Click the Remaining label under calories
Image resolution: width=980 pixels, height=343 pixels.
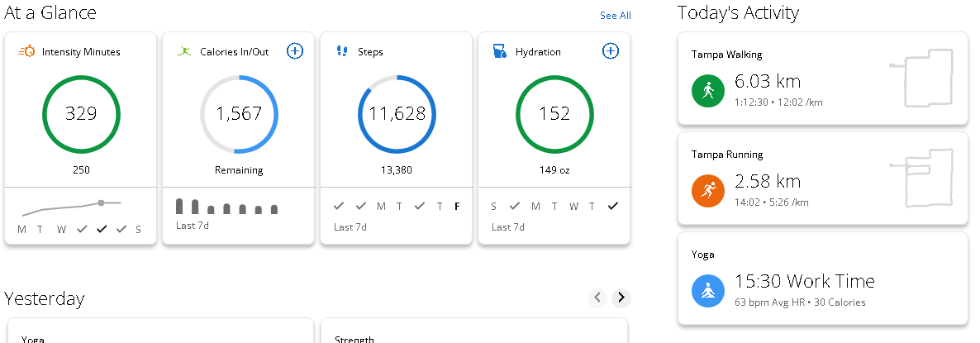tap(239, 170)
